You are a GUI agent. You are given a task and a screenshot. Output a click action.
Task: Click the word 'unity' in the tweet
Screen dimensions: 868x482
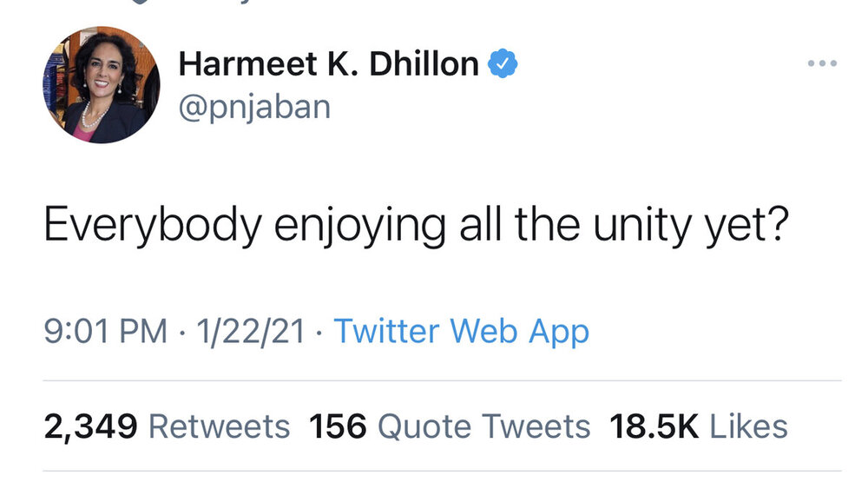(642, 226)
